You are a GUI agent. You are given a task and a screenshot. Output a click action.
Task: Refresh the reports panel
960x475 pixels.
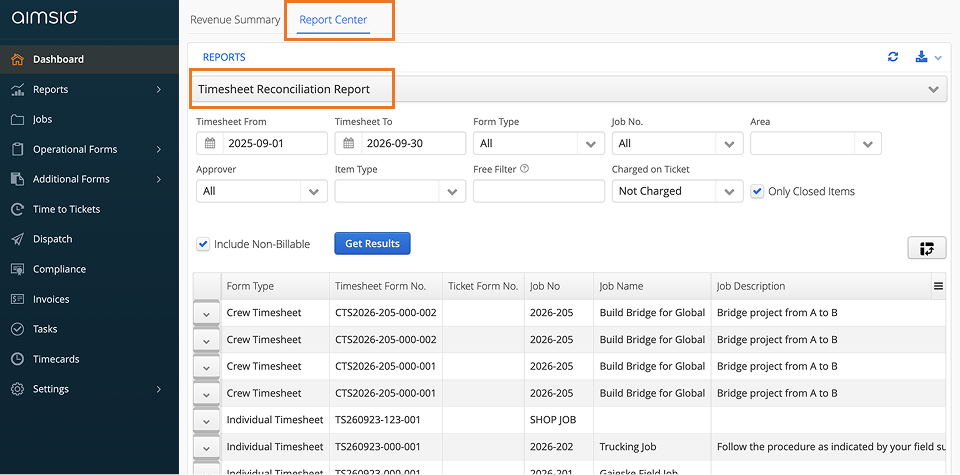pyautogui.click(x=893, y=57)
